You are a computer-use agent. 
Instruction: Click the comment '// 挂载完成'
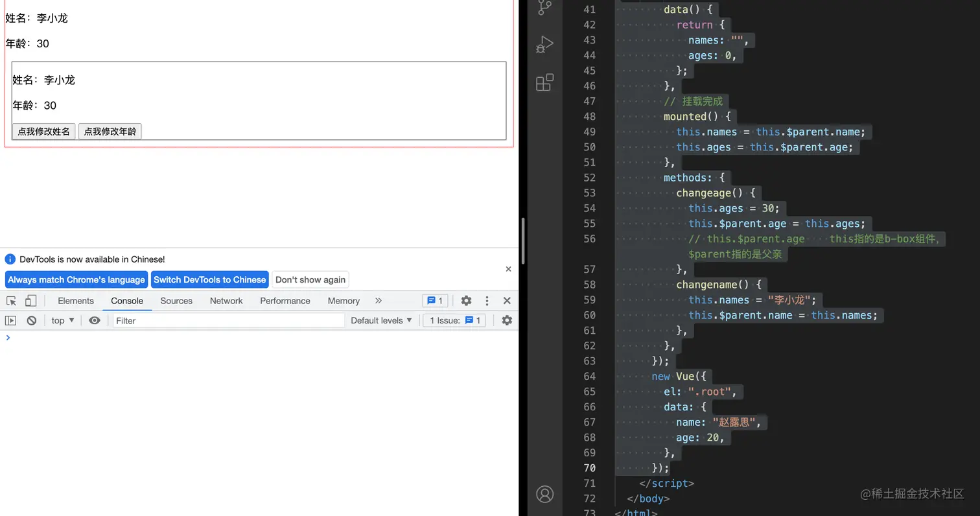tap(693, 101)
